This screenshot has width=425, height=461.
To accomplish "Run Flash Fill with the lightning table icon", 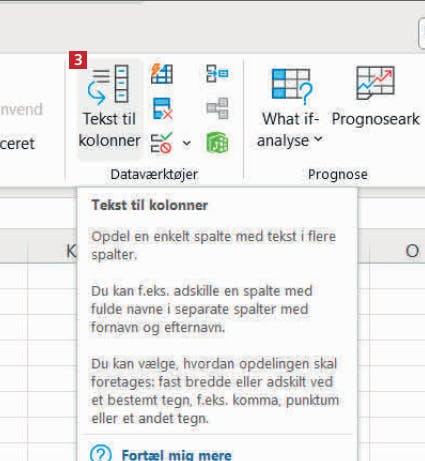I will [x=162, y=74].
